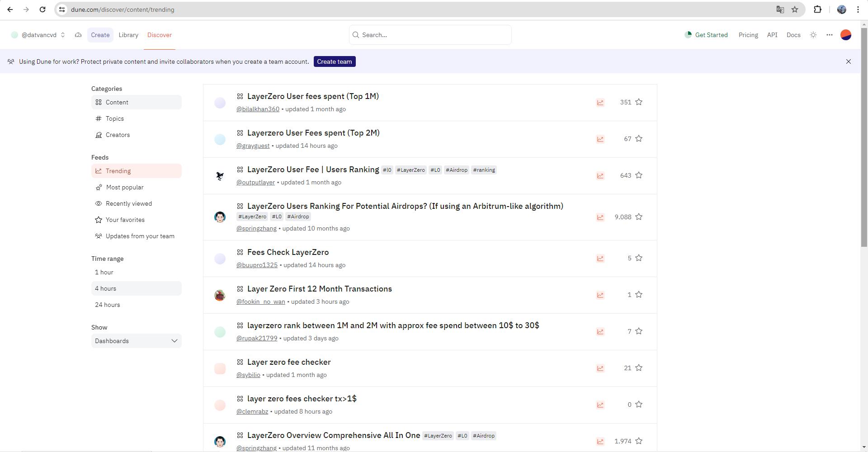Viewport: 868px width, 452px height.
Task: Click trending icon on Layer zero fee checker row
Action: point(600,368)
